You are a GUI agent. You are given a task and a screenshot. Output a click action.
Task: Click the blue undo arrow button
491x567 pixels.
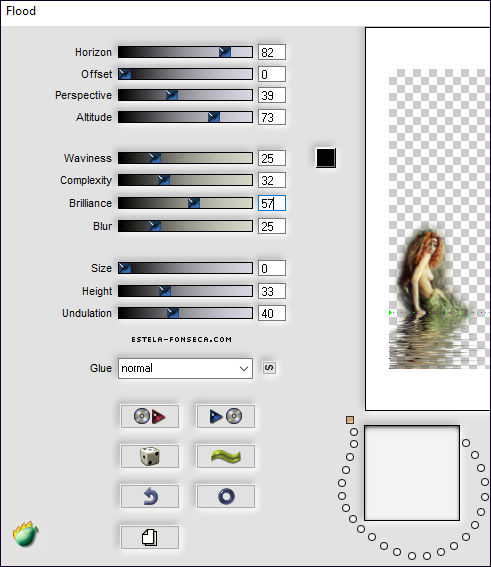coord(149,496)
